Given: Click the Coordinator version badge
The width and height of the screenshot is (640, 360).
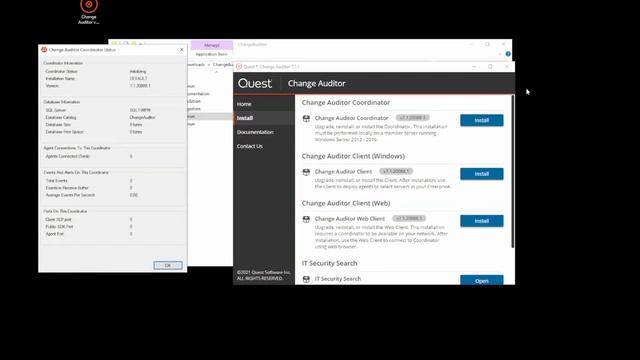Looking at the screenshot, I should [412, 118].
